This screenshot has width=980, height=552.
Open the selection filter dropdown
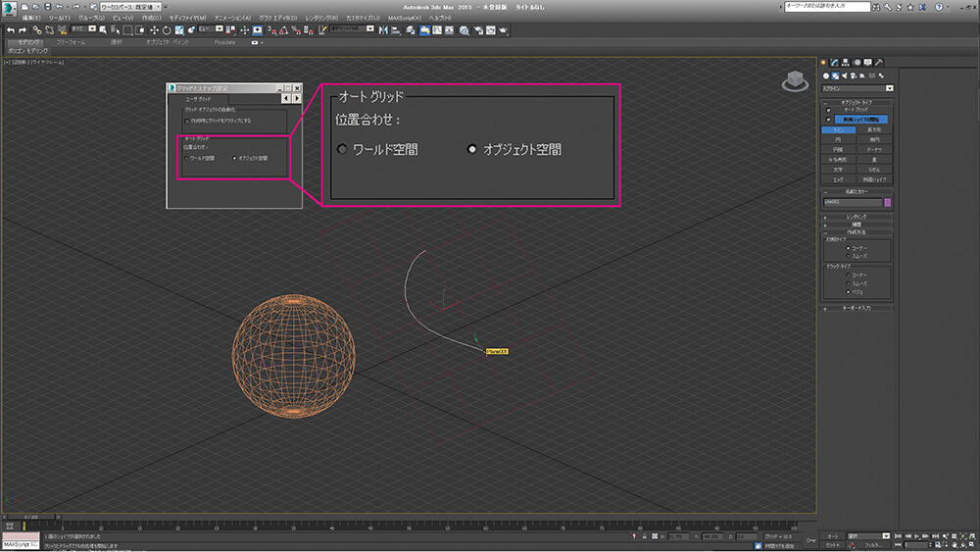(83, 28)
